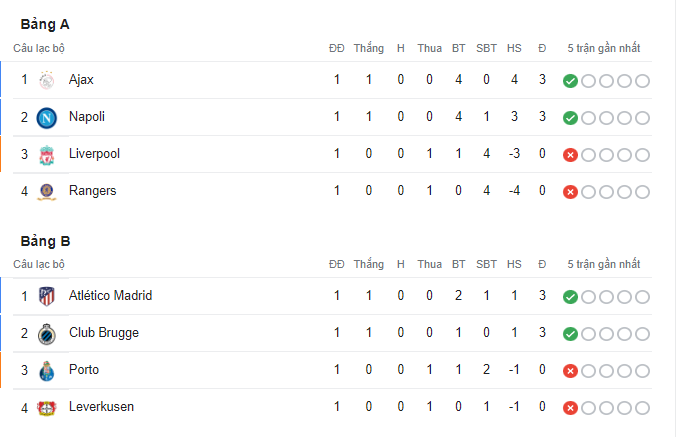Click the Napoli club logo
The width and height of the screenshot is (676, 437).
click(47, 118)
